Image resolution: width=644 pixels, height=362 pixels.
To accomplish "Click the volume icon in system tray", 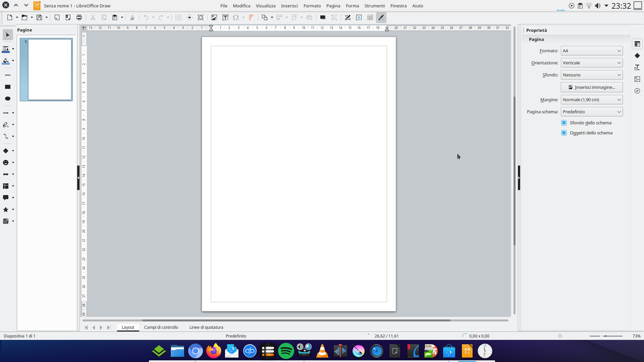I will pyautogui.click(x=598, y=6).
